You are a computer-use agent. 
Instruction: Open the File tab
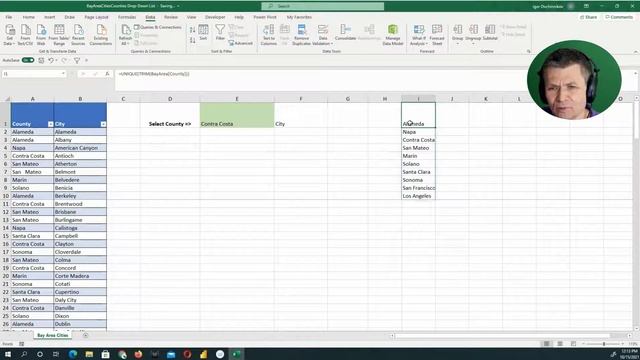pyautogui.click(x=9, y=17)
